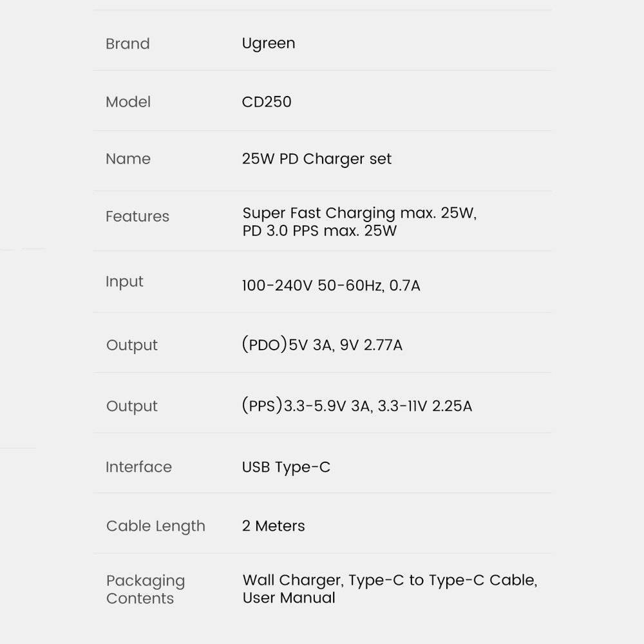Click the Brand row label
Screen dimensions: 644x644
(128, 44)
